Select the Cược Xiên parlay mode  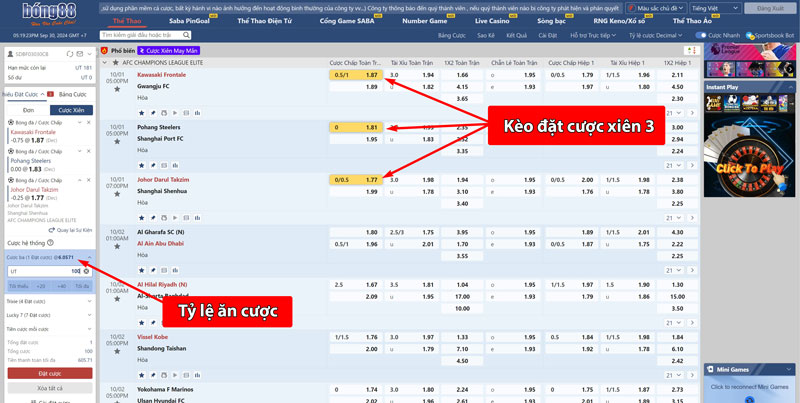click(71, 110)
